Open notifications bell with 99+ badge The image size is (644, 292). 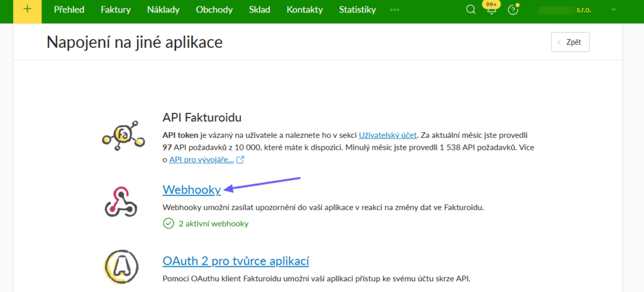pos(491,10)
